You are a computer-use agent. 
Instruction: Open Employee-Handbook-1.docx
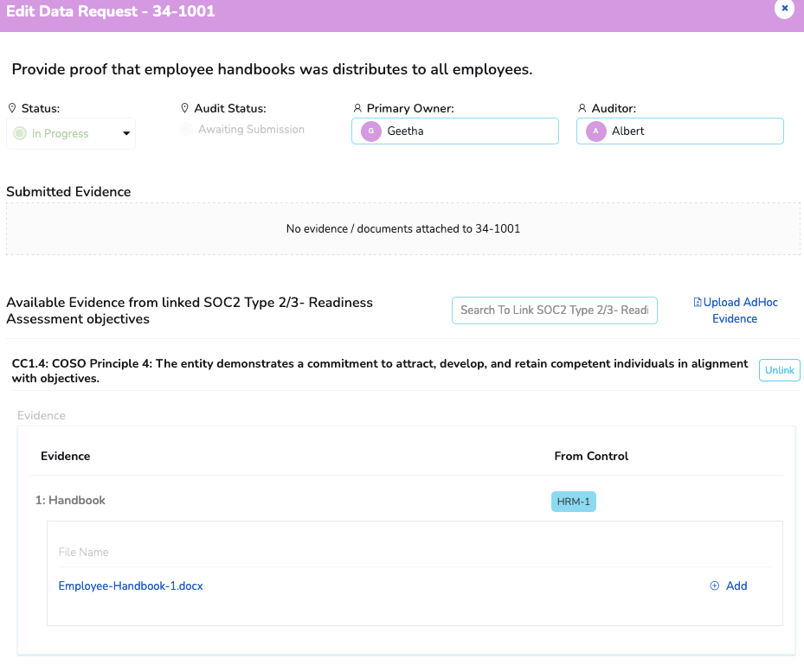click(130, 586)
